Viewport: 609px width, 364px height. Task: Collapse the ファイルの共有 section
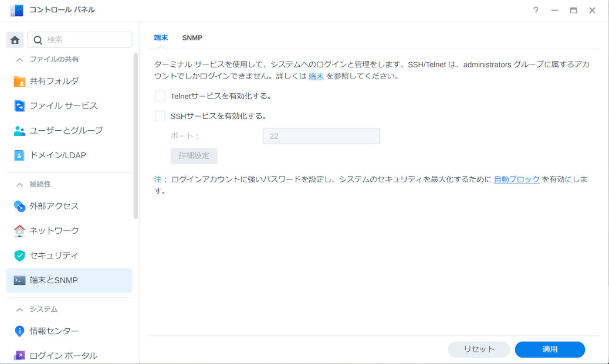tap(19, 60)
